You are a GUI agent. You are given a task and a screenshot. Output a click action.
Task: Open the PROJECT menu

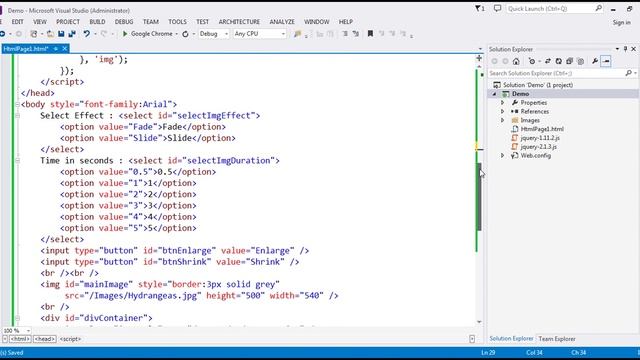[x=68, y=22]
